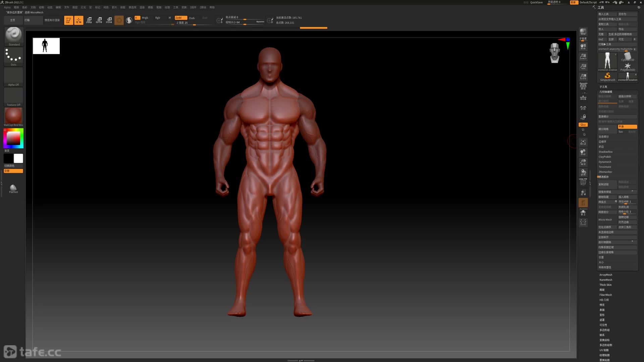The height and width of the screenshot is (362, 644).
Task: Toggle the Gizmo 3D ring icon
Action: point(119,20)
